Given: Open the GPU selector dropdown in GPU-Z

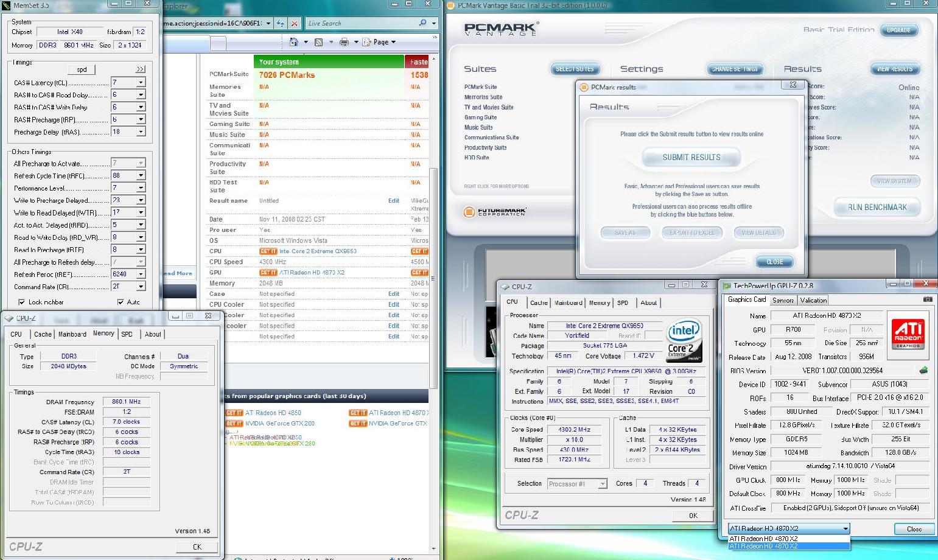Looking at the screenshot, I should tap(845, 528).
